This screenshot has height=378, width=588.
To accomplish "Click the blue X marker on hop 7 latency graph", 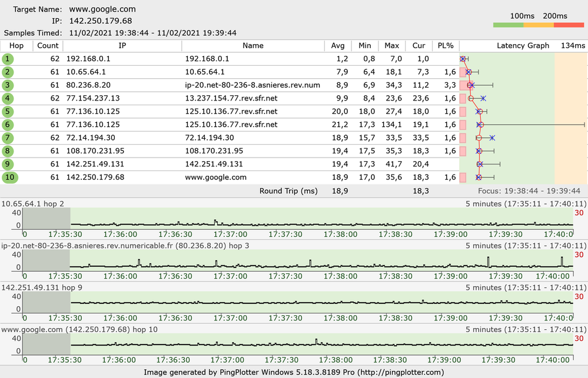I will (492, 138).
